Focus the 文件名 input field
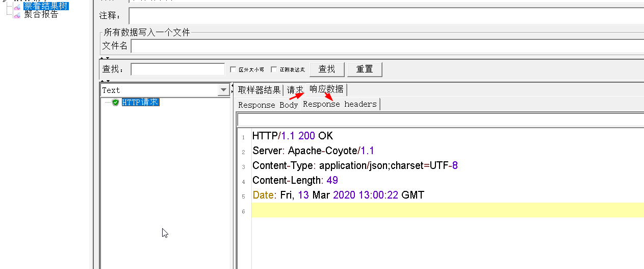Viewport: 644px width, 269px height. tap(387, 46)
